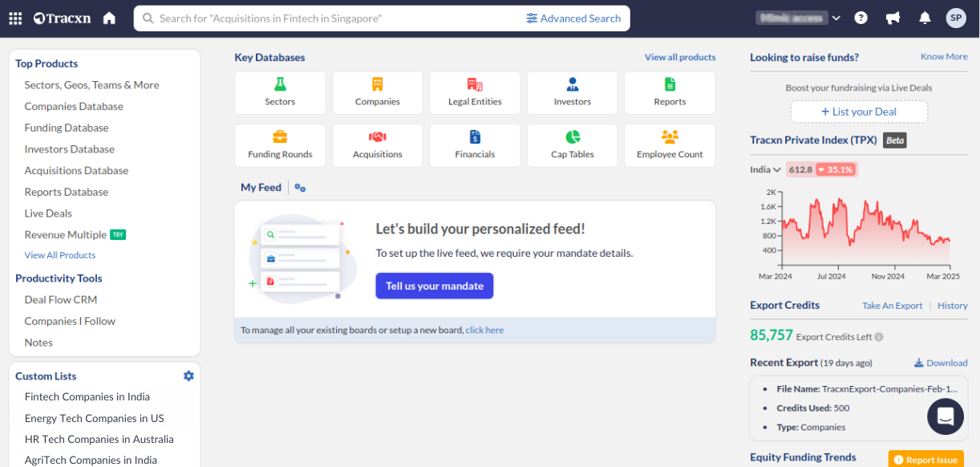This screenshot has width=980, height=467.
Task: Open notifications bell icon
Action: [925, 18]
